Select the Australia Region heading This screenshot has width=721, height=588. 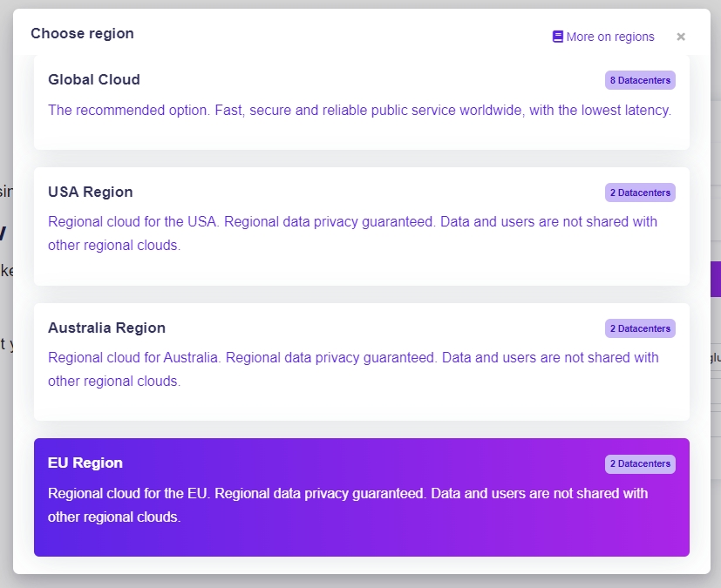[106, 328]
